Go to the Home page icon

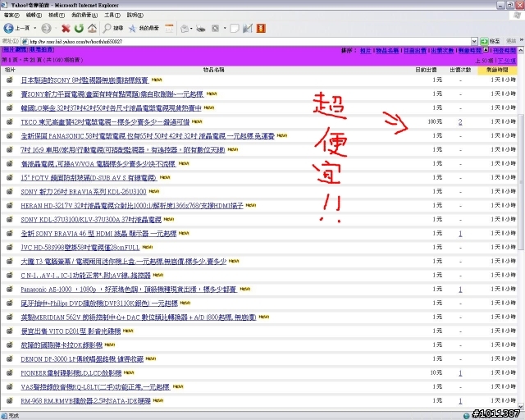[x=92, y=29]
